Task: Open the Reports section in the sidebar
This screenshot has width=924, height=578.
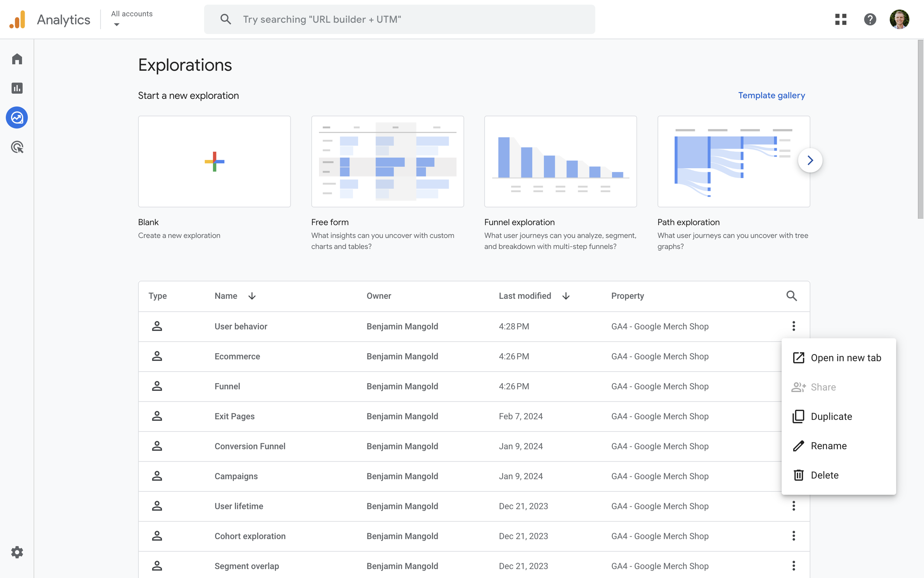Action: click(17, 88)
